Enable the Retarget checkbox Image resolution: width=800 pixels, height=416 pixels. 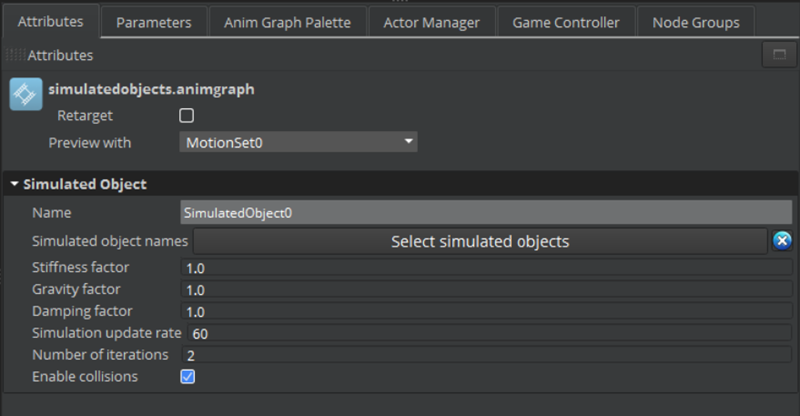[186, 116]
